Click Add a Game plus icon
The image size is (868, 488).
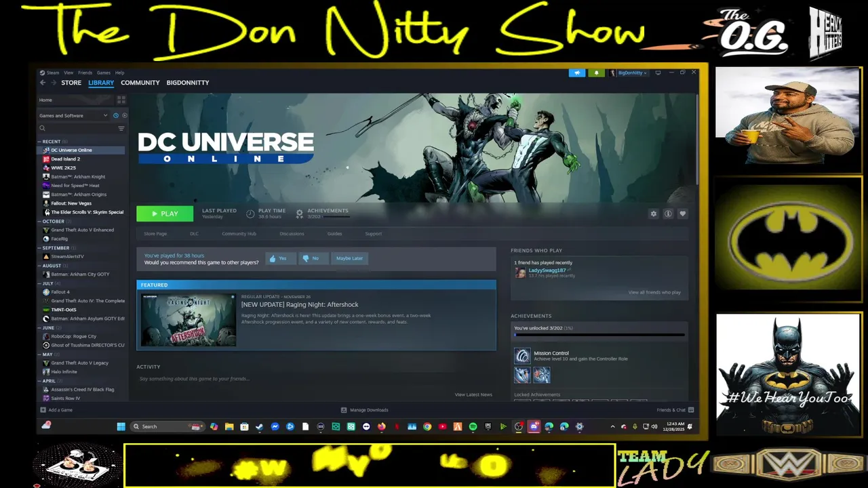(x=43, y=410)
